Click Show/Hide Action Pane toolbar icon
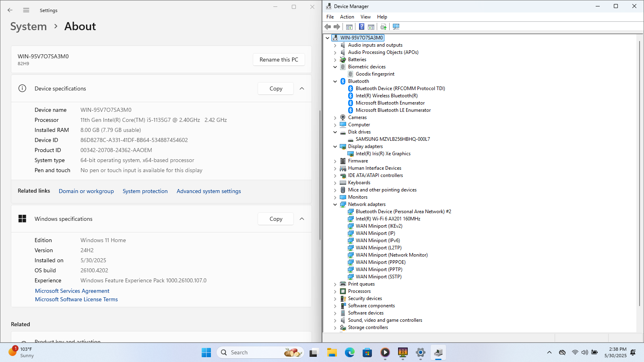This screenshot has height=362, width=644. pos(371,27)
